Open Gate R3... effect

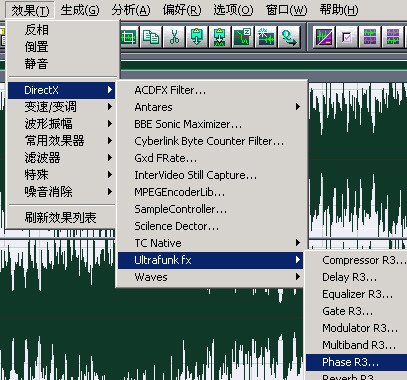356,311
